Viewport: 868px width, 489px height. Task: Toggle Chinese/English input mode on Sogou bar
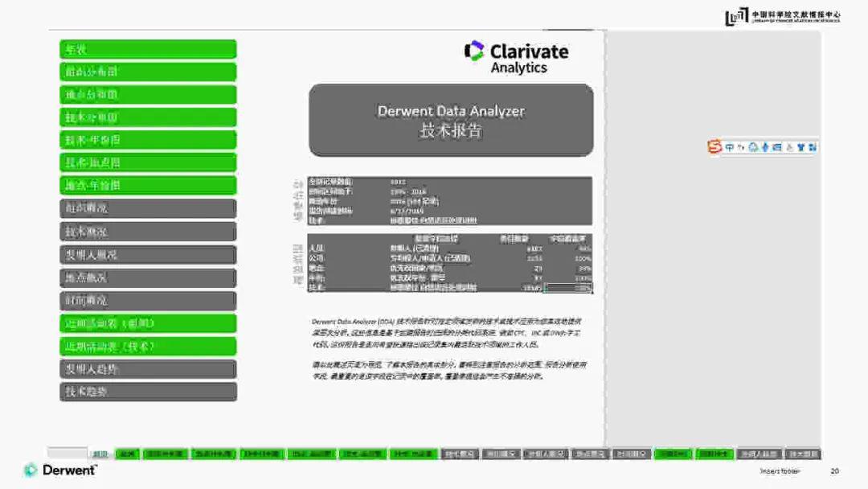coord(729,148)
